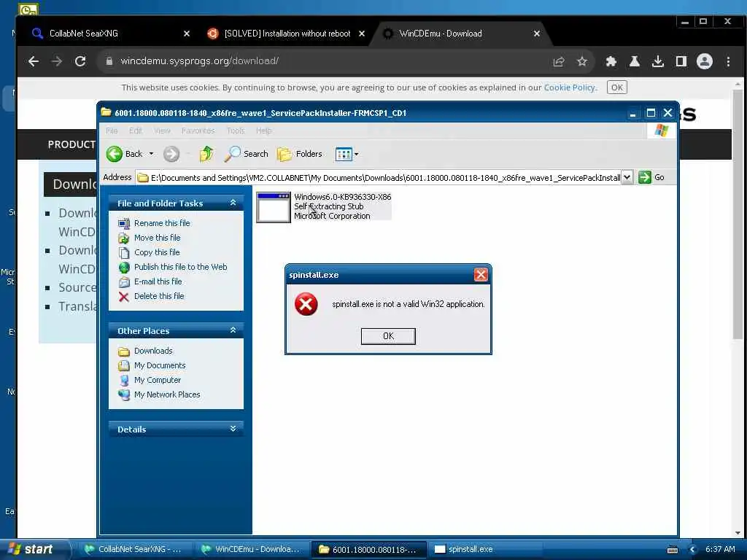The width and height of the screenshot is (747, 560).
Task: Click Rename this file
Action: 162,223
